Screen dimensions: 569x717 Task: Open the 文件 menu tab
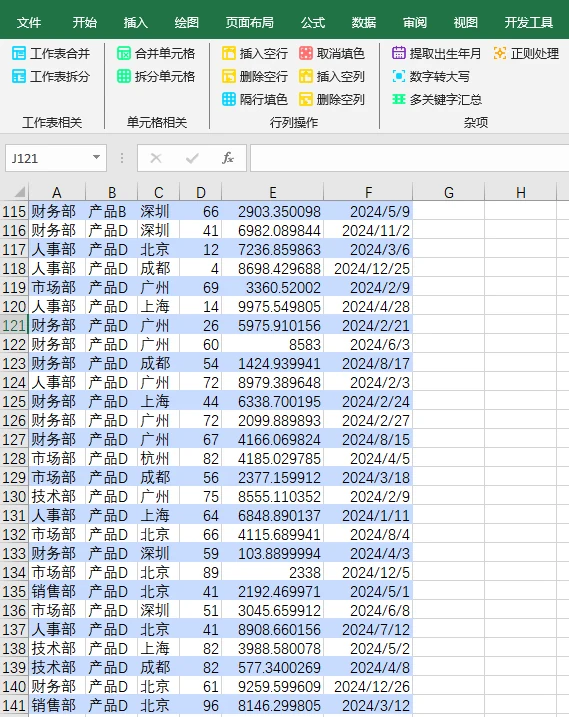[29, 22]
